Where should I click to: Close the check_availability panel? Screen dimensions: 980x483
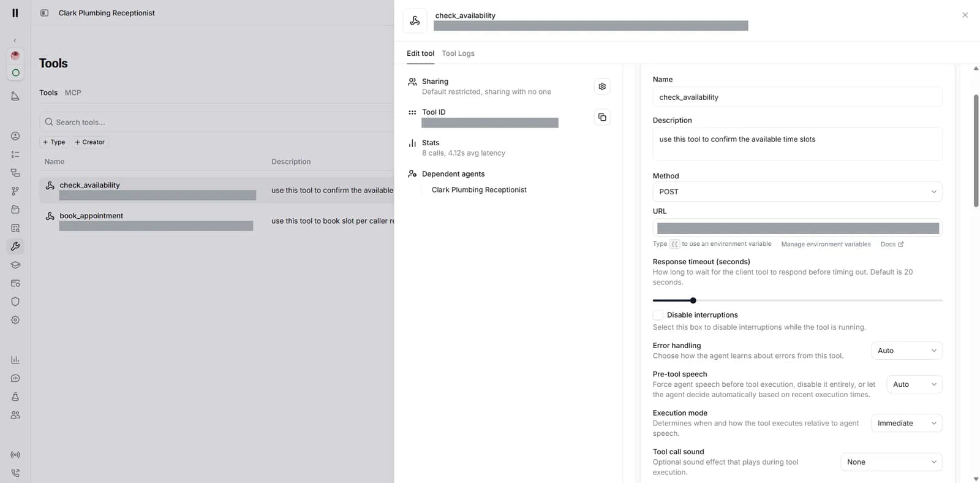click(x=965, y=15)
